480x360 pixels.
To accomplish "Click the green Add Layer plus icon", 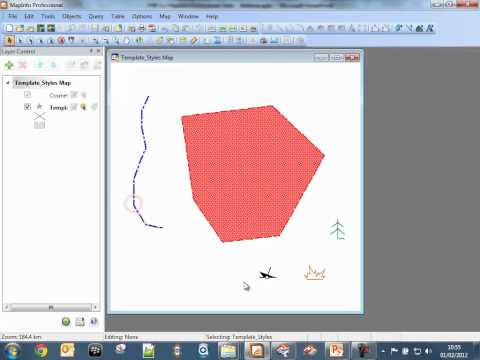I will point(9,65).
